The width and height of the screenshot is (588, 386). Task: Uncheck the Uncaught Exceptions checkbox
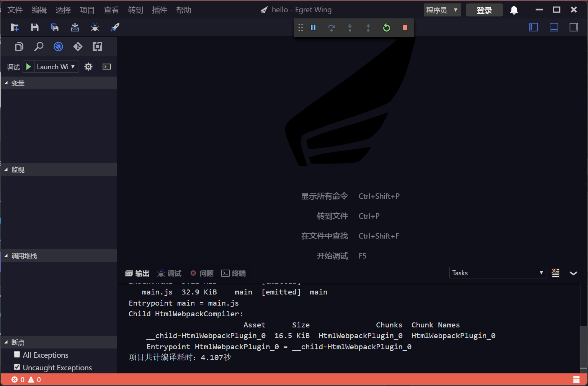click(17, 367)
